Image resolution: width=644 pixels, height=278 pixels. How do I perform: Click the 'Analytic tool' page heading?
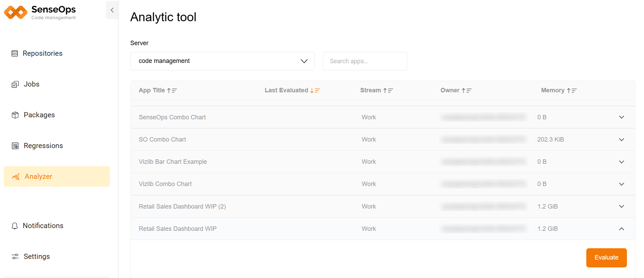click(x=163, y=17)
